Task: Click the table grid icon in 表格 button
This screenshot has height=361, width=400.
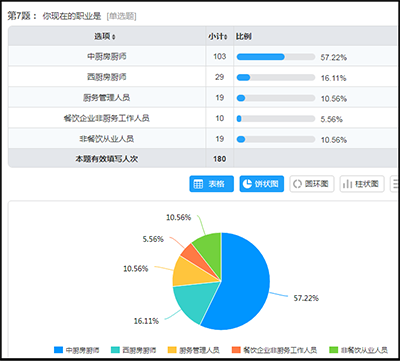Action: point(198,184)
